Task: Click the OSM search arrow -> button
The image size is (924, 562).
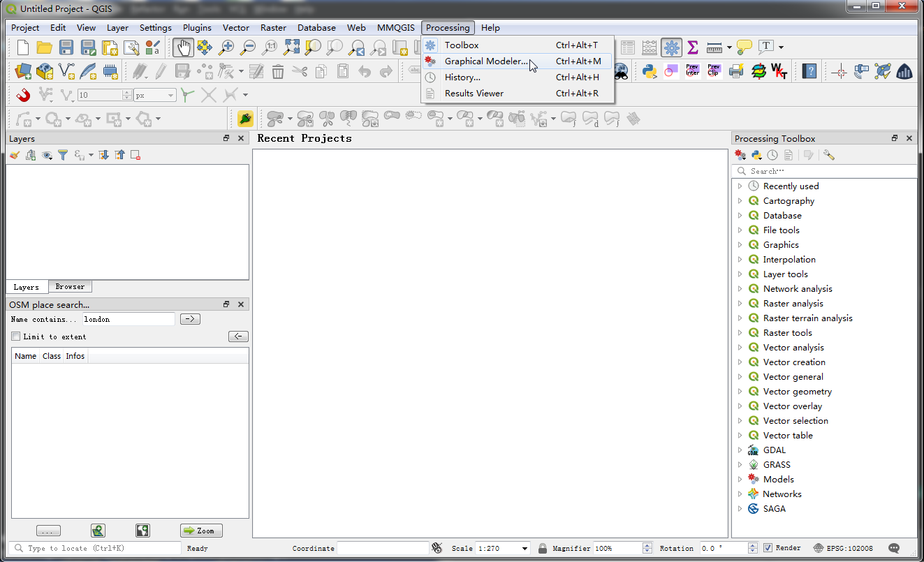Action: 190,319
